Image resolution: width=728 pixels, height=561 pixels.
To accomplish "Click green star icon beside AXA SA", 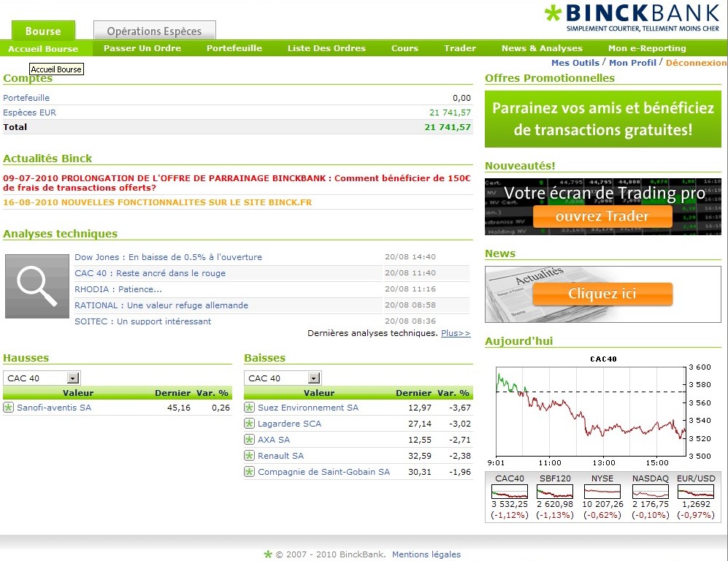I will (249, 439).
